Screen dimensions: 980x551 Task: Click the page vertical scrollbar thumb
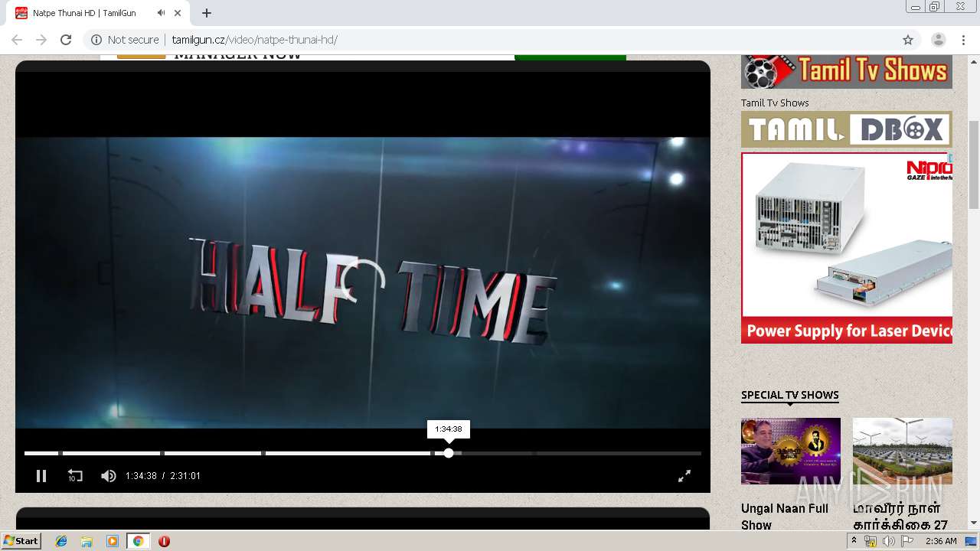(974, 165)
